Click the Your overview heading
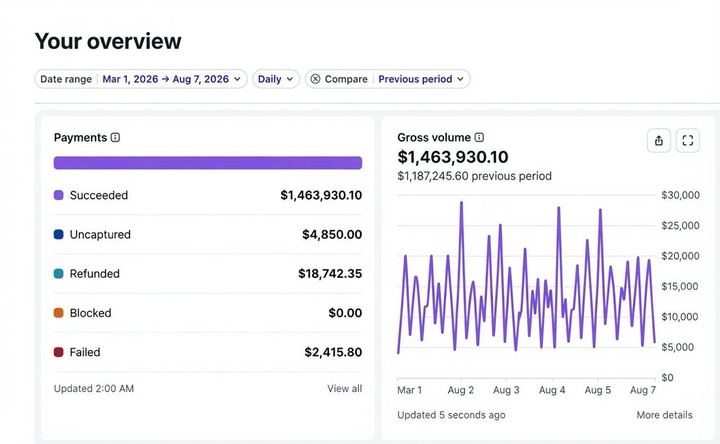The height and width of the screenshot is (444, 720). pos(108,41)
